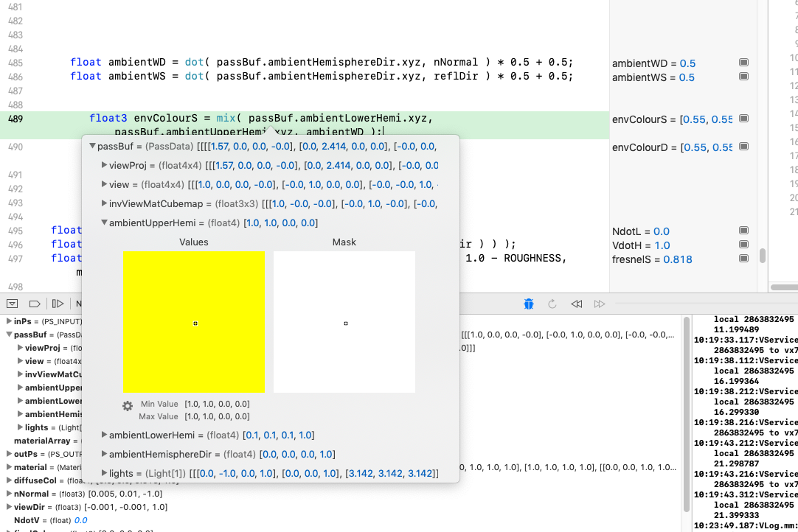Expand the view float4x4 row in popup

point(104,184)
